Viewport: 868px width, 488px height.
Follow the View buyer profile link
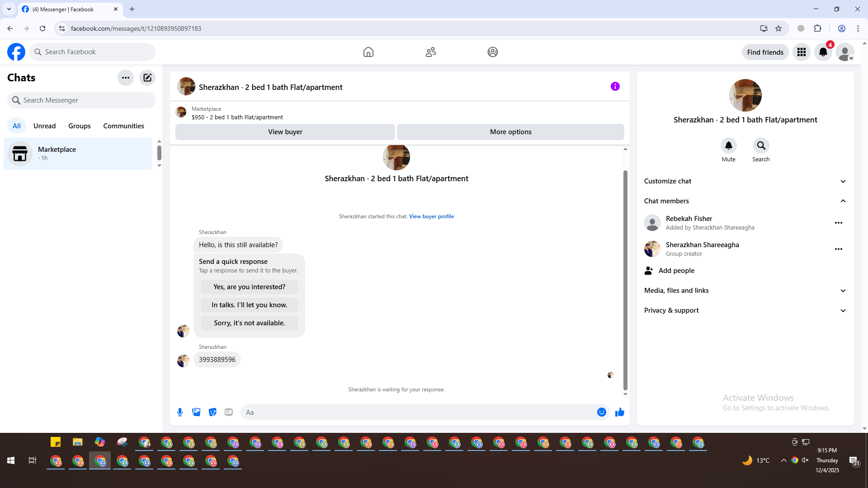click(x=431, y=216)
